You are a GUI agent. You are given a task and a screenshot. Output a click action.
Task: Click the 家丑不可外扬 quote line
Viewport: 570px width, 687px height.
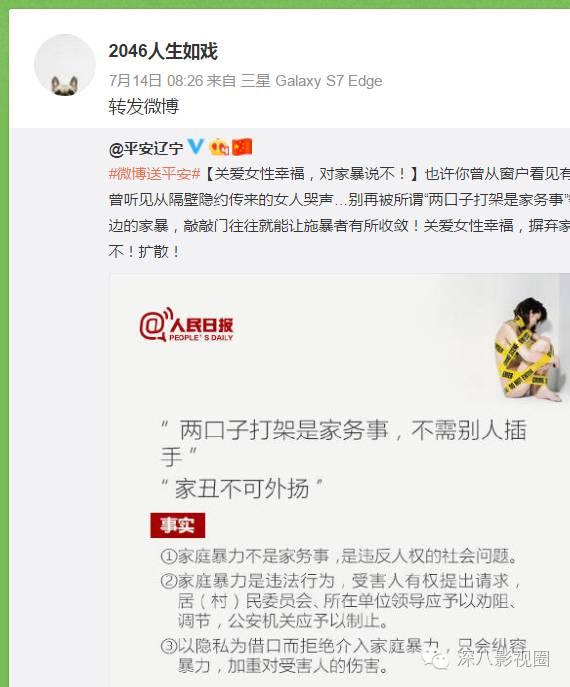242,489
